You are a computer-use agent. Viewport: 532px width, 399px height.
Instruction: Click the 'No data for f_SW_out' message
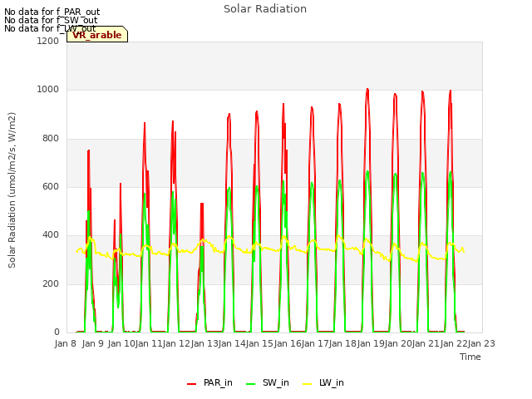click(51, 20)
